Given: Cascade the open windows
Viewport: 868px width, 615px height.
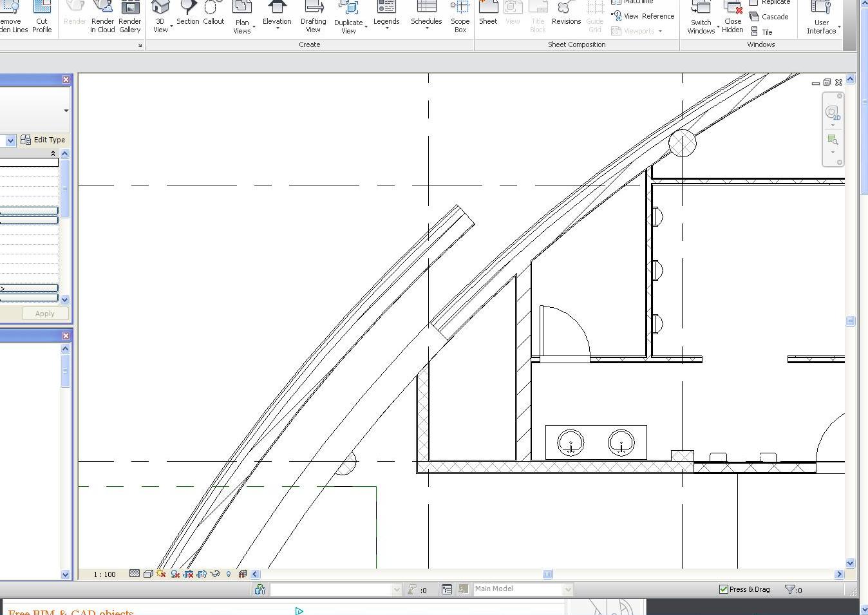Looking at the screenshot, I should point(769,17).
